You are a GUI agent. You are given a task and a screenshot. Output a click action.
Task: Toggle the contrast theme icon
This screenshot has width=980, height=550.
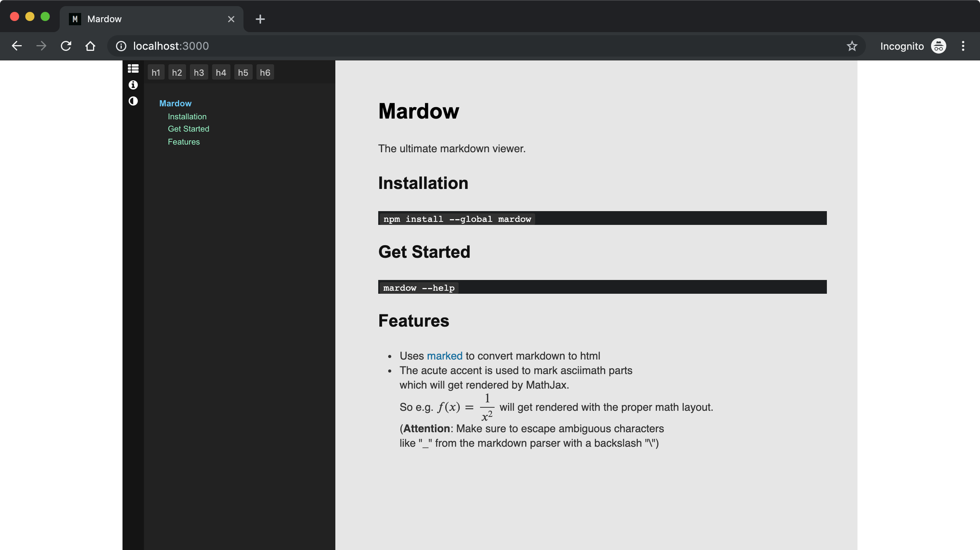click(x=133, y=101)
